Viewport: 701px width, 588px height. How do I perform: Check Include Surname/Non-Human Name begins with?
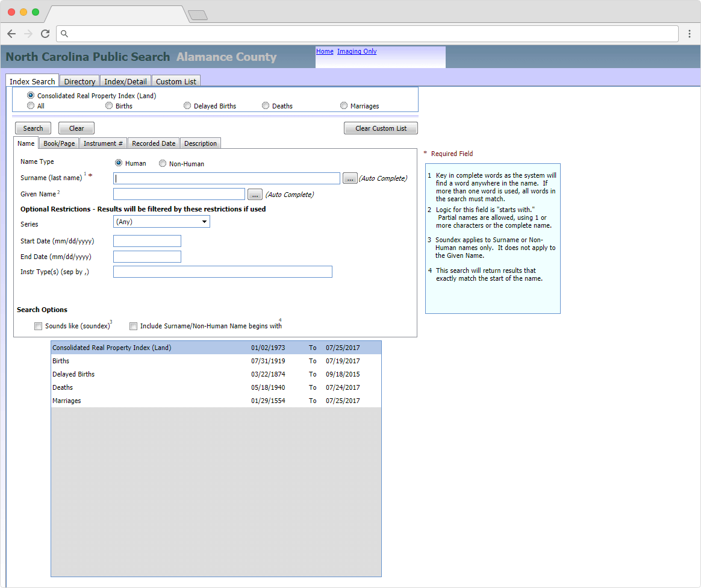[134, 326]
